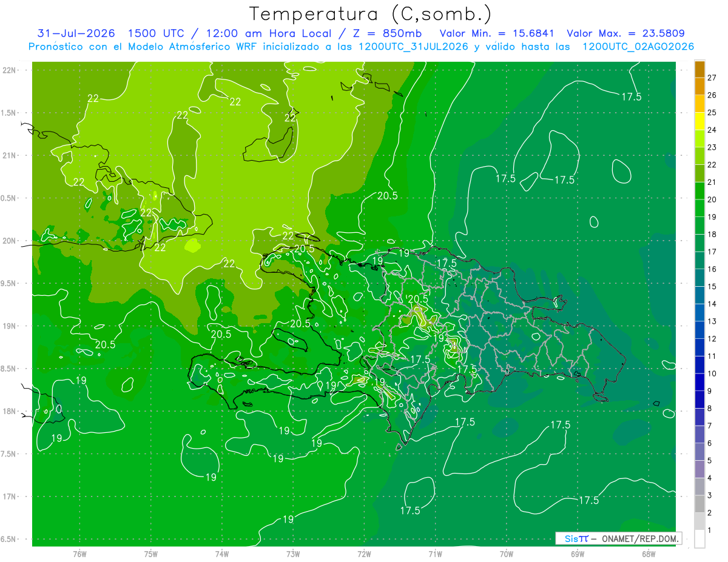The image size is (728, 562).
Task: Select the '0.5N' latitude axis label
Action: tap(8, 198)
